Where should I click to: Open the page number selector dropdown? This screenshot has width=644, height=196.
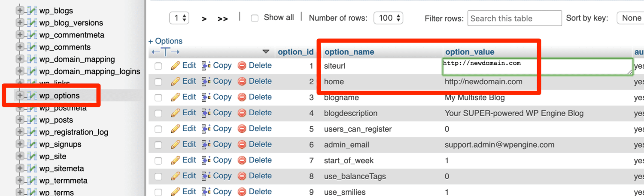[x=179, y=18]
